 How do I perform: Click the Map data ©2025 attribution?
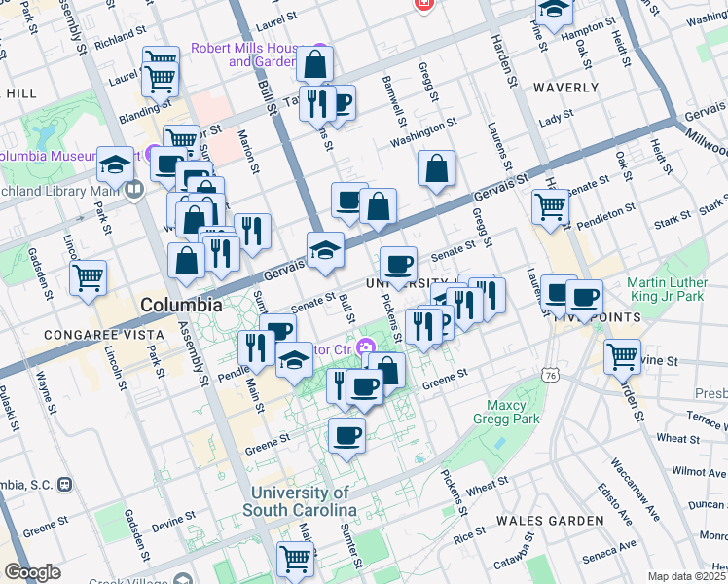(687, 576)
